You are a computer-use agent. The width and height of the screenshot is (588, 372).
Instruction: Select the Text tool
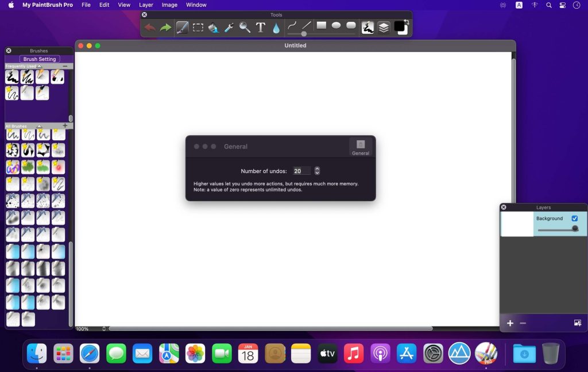pos(260,26)
